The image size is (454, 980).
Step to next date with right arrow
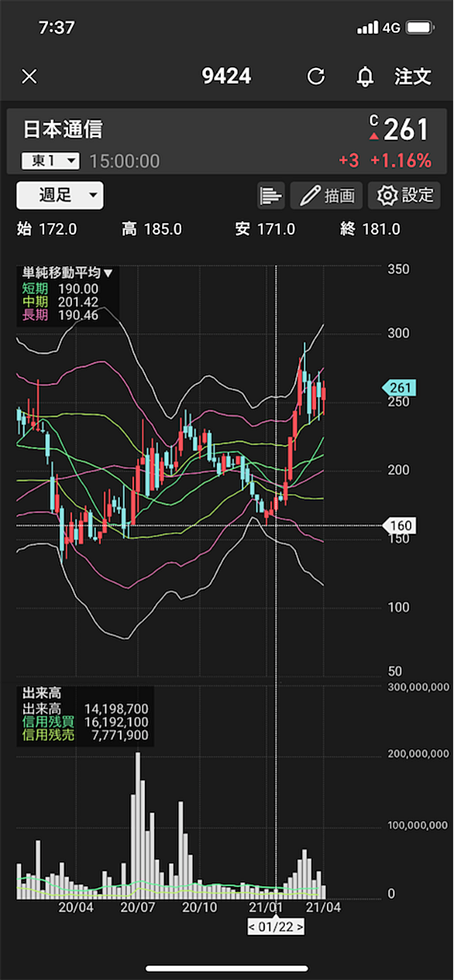(299, 927)
